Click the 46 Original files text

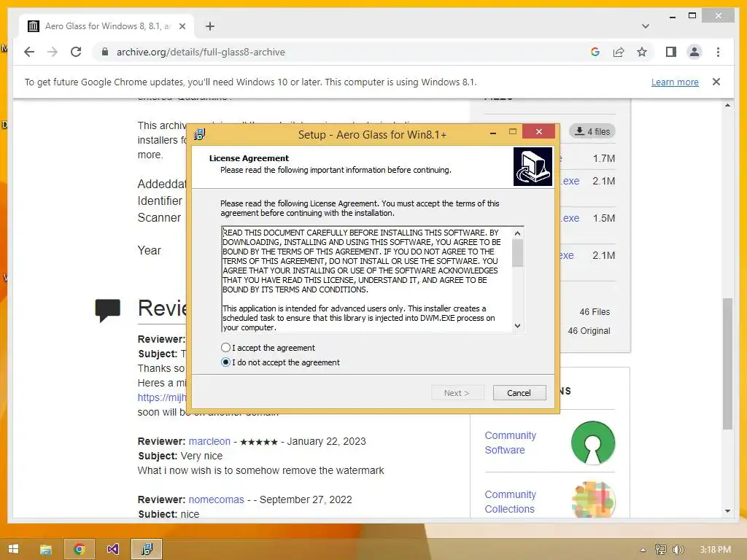589,331
